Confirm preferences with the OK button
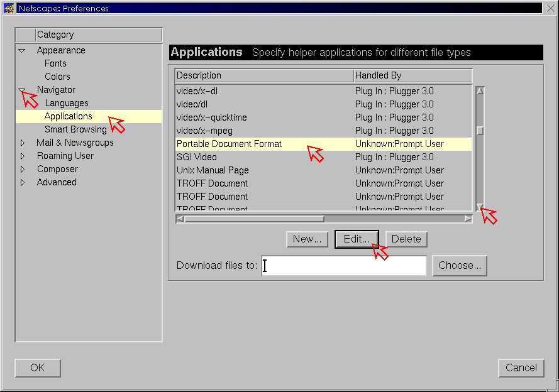Screen dimensions: 559x392 (x=38, y=367)
